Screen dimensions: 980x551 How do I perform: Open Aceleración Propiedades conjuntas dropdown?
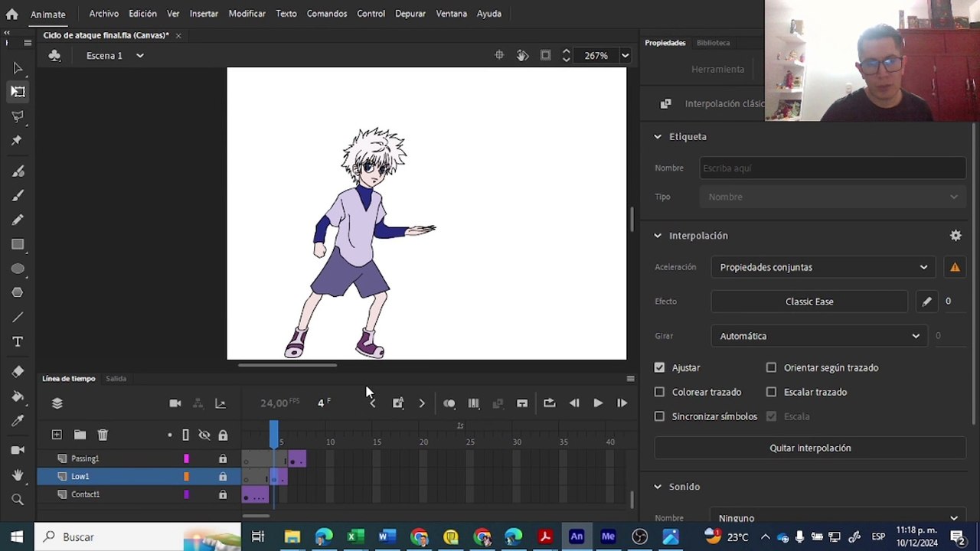[823, 267]
